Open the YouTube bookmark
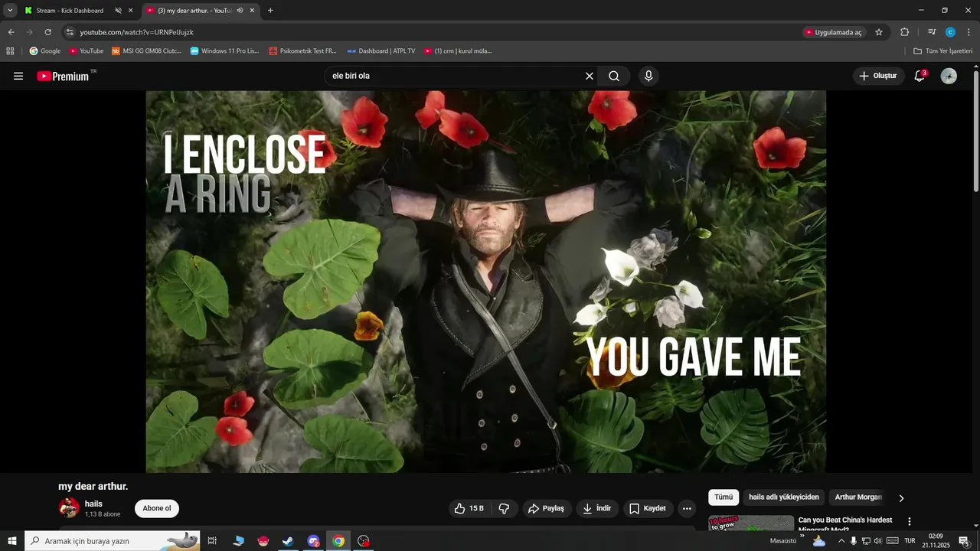 tap(86, 51)
